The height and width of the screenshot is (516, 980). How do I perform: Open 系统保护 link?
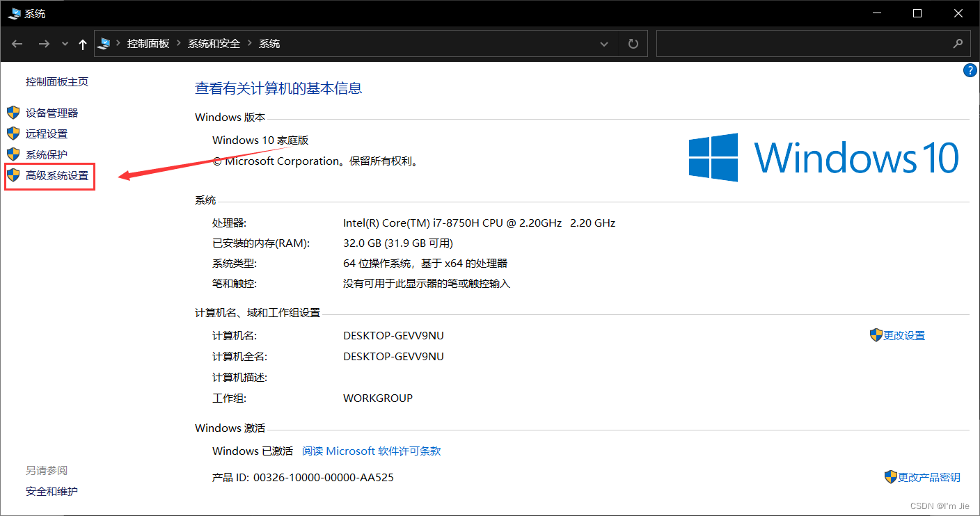point(47,154)
